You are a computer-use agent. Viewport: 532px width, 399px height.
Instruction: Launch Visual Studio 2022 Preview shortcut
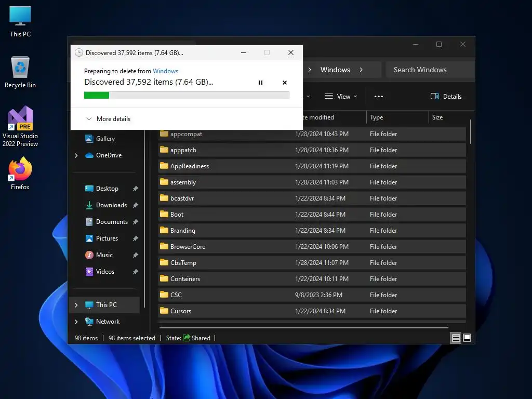tap(20, 126)
